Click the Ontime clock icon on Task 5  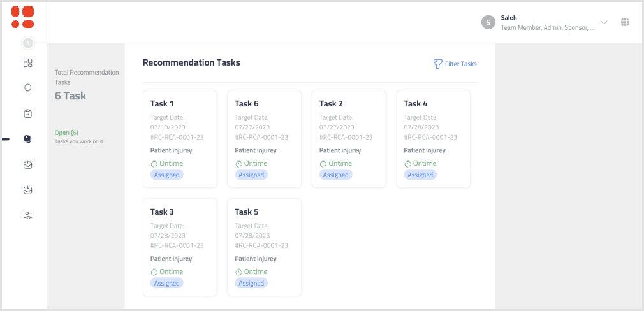(x=238, y=272)
